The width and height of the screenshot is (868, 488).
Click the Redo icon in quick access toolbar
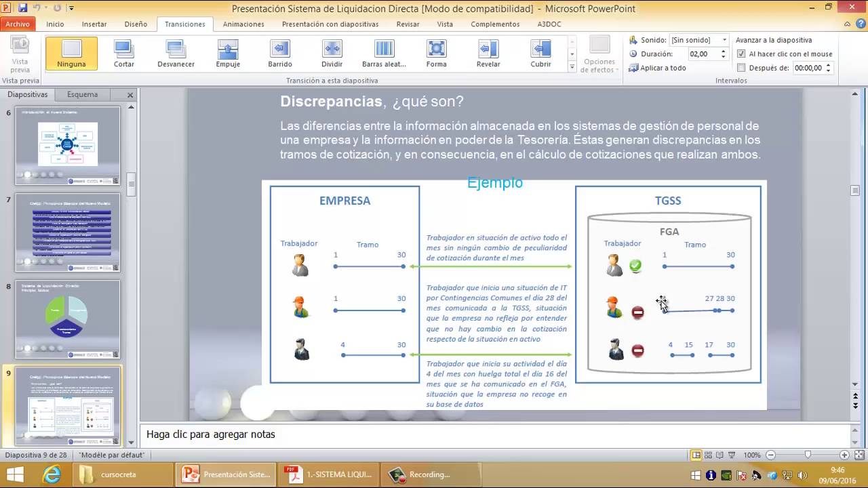point(57,8)
